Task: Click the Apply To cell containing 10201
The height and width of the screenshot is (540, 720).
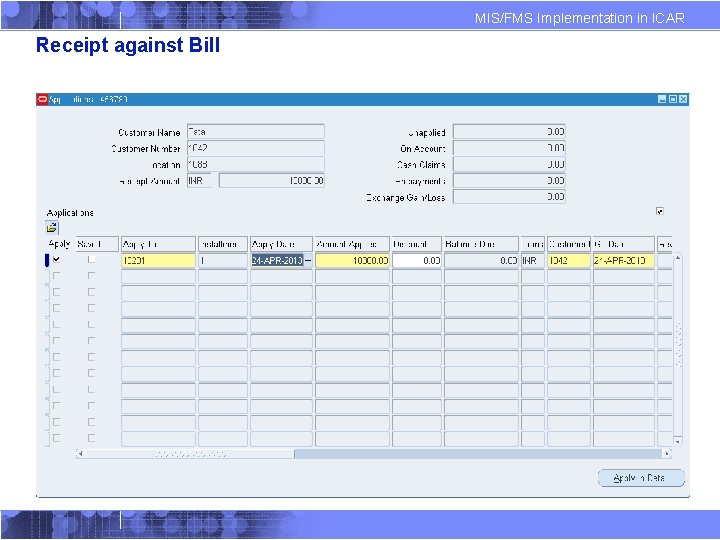Action: 158,261
